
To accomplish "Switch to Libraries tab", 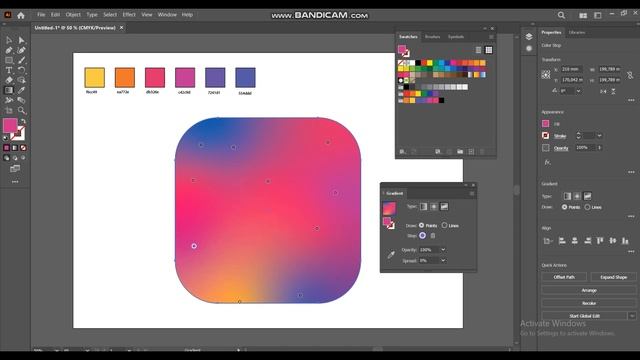I will pyautogui.click(x=577, y=32).
